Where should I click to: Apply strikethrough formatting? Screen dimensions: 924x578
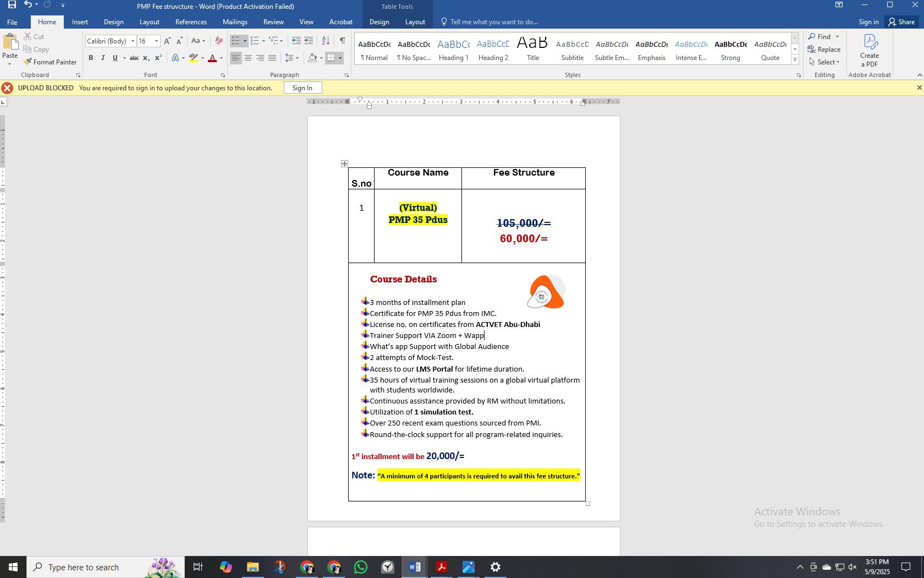134,58
